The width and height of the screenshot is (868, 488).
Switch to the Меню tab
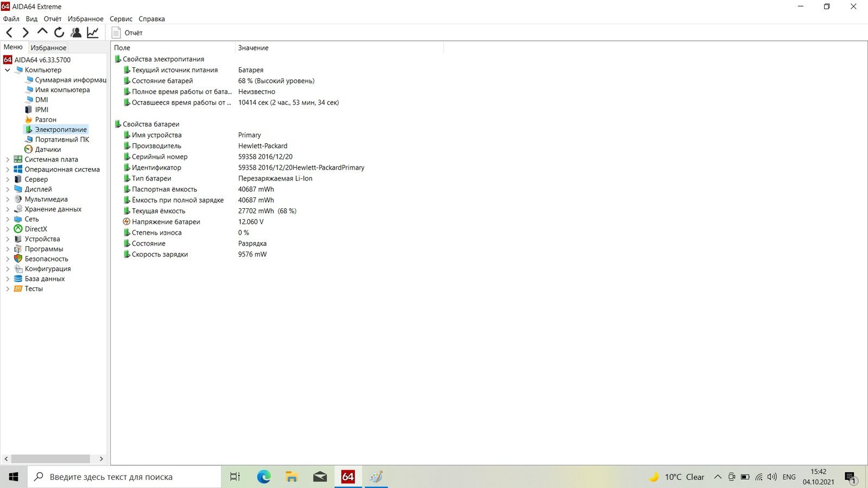pyautogui.click(x=13, y=47)
